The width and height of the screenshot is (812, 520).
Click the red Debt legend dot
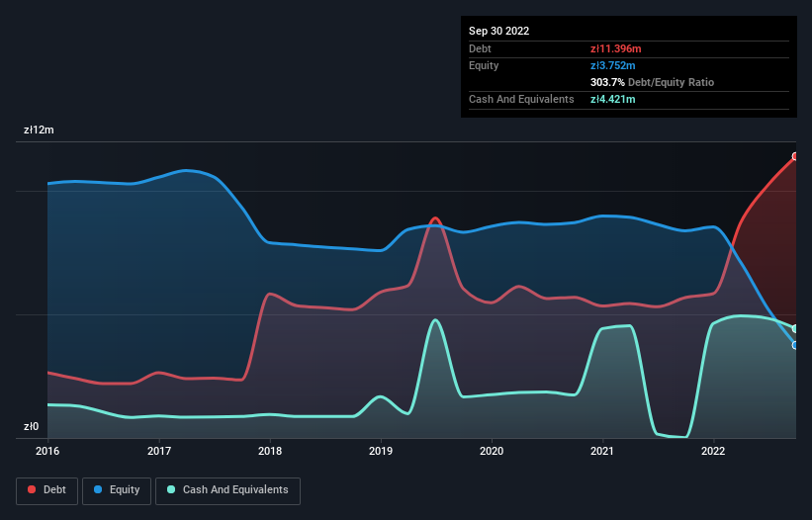pyautogui.click(x=32, y=489)
